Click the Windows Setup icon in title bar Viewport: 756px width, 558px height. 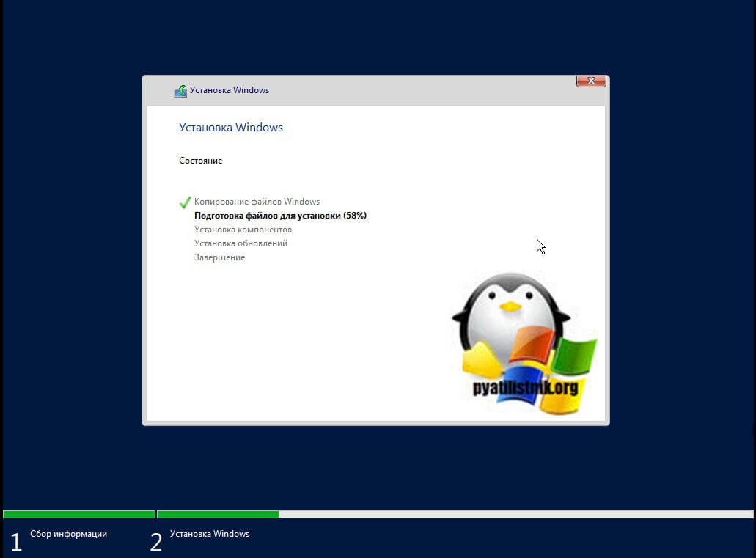tap(180, 91)
